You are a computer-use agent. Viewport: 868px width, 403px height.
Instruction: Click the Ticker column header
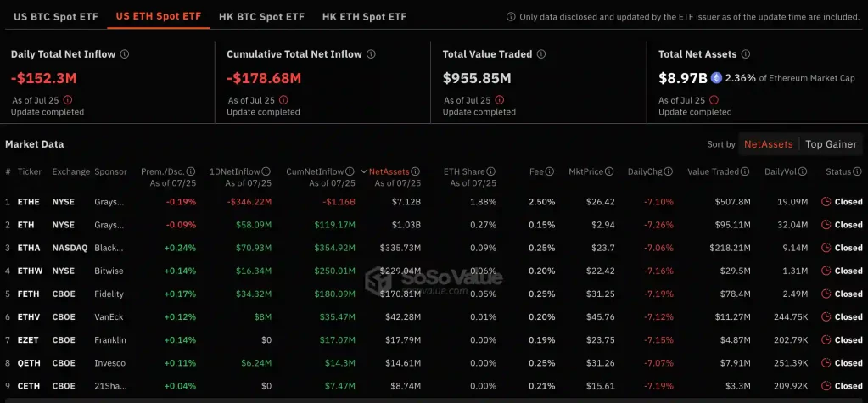[30, 171]
